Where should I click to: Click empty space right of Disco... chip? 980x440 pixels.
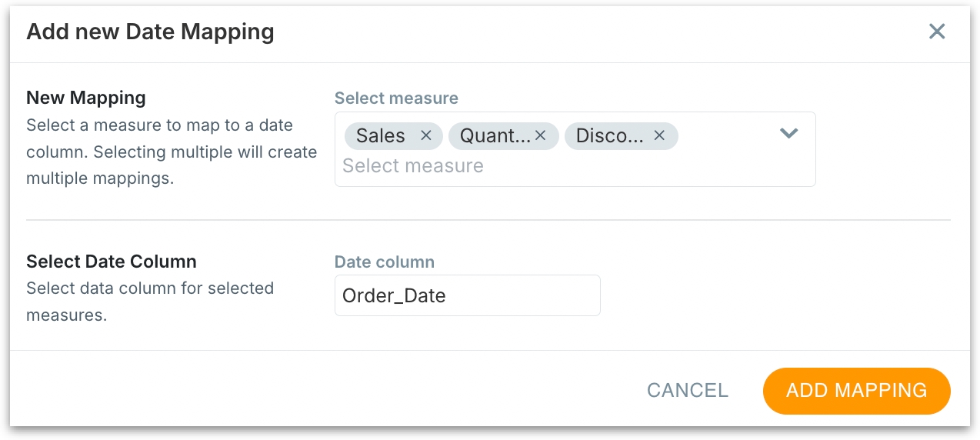pos(727,136)
